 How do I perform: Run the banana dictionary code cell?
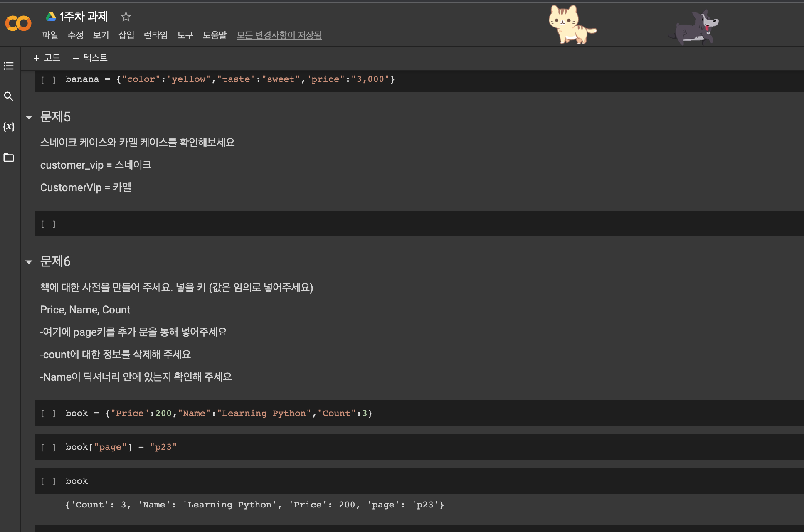click(48, 80)
